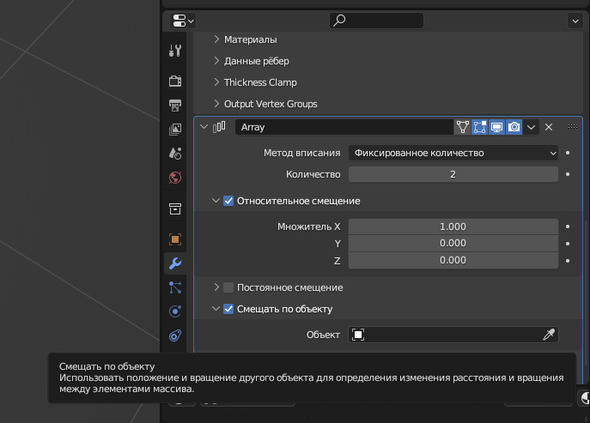Toggle Array modifier edit mode display
This screenshot has height=423, width=590.
click(480, 127)
